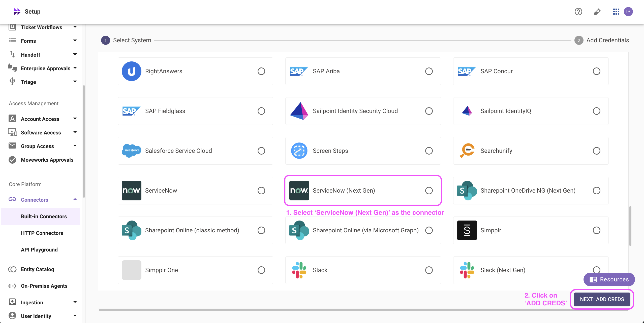Click the help question mark icon
This screenshot has width=644, height=323.
click(x=578, y=12)
